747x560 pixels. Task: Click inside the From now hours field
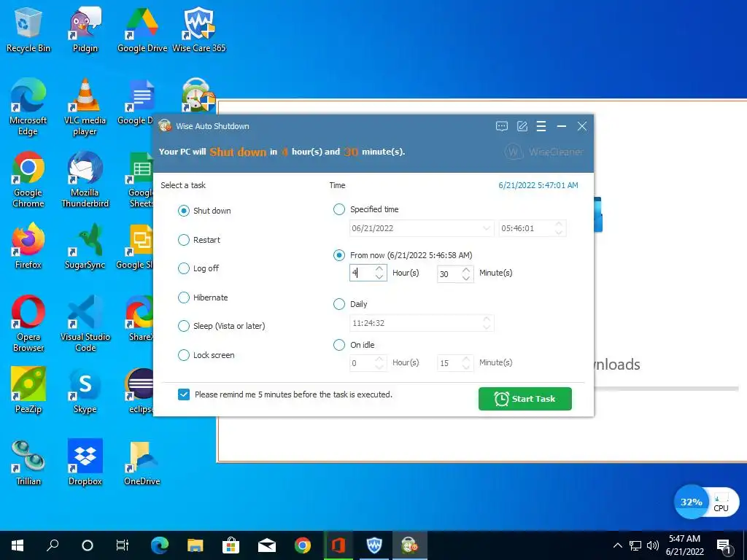click(362, 273)
